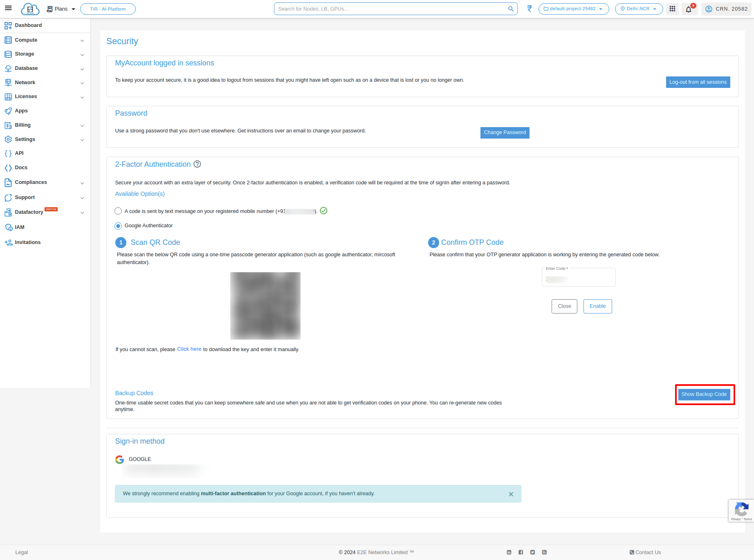Viewport: 754px width, 560px height.
Task: Expand the Billing section chevron
Action: [x=82, y=125]
